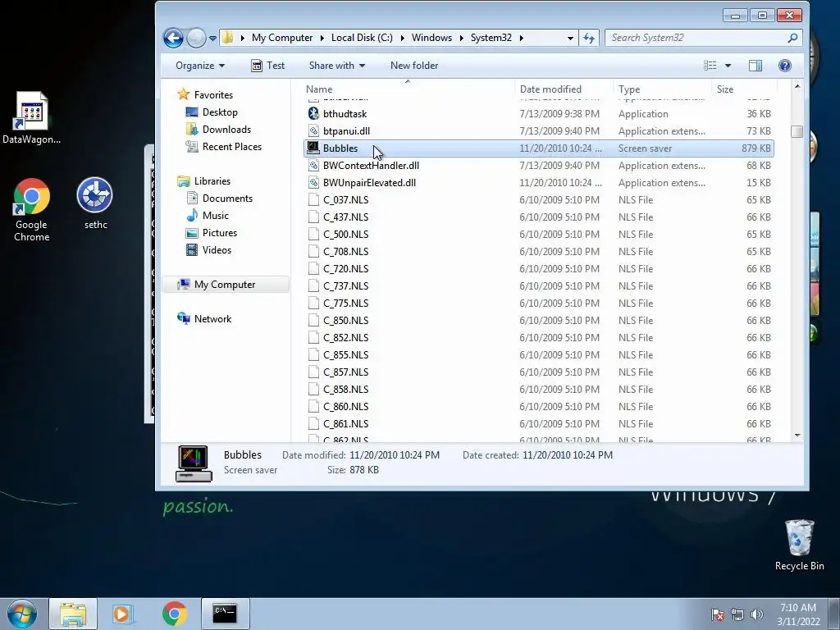840x630 pixels.
Task: Select Windows breadcrumb segment
Action: coord(431,38)
